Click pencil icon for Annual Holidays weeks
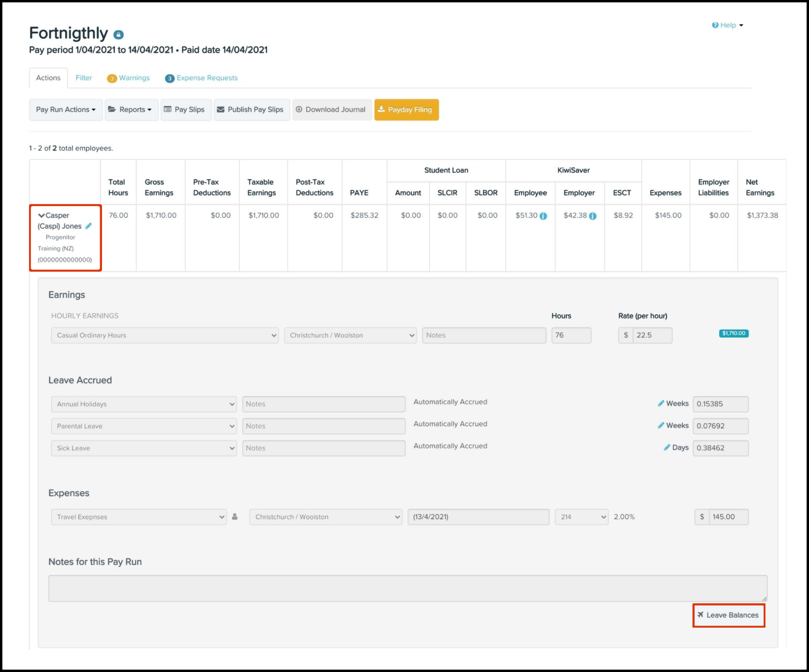 [x=661, y=403]
